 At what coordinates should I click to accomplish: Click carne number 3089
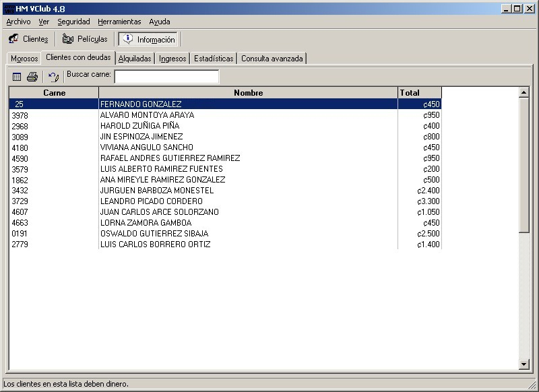click(20, 137)
